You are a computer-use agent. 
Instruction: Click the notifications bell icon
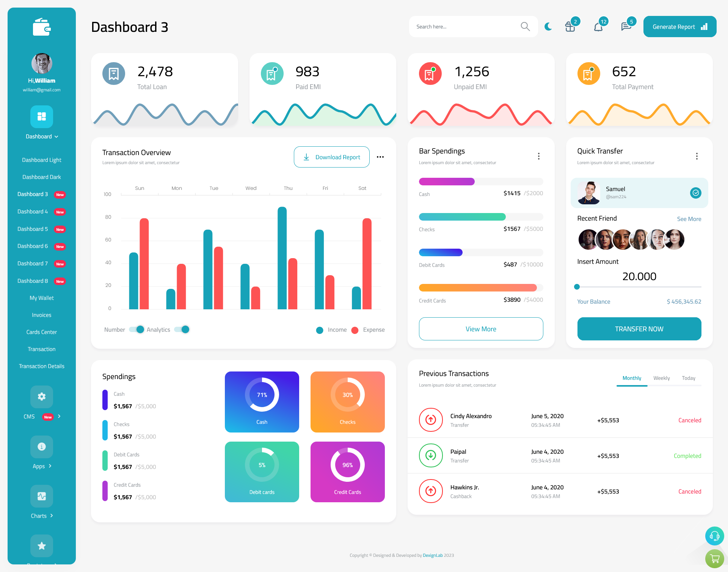[x=598, y=27]
